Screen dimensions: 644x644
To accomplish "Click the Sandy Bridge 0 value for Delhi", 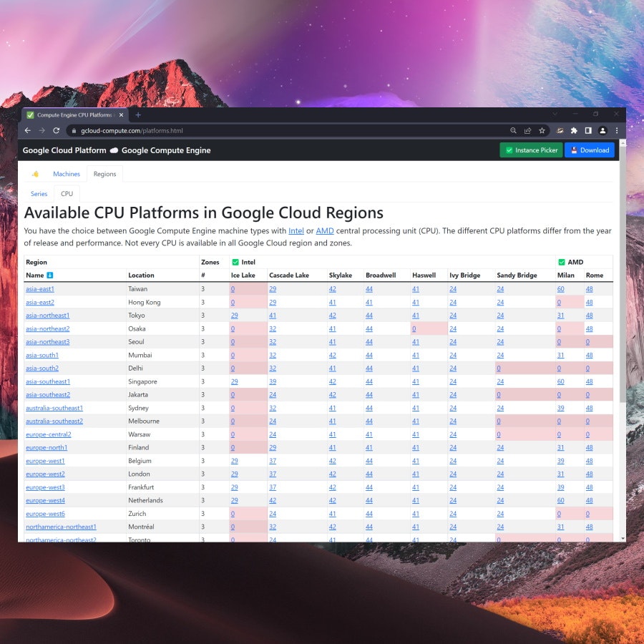I will [x=499, y=368].
